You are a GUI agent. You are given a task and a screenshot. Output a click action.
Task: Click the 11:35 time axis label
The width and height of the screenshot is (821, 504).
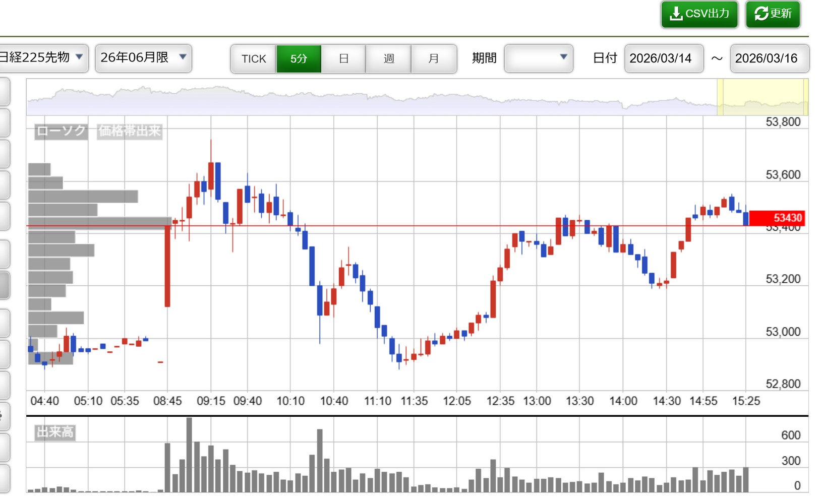[414, 401]
